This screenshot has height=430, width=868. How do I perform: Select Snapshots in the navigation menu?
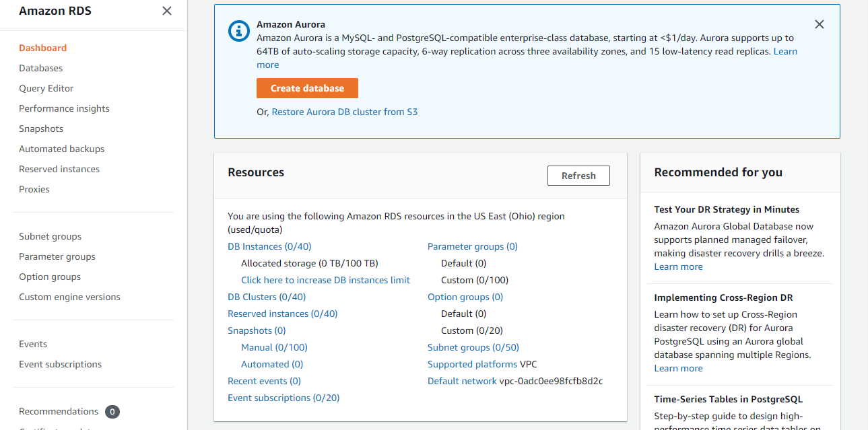tap(41, 129)
